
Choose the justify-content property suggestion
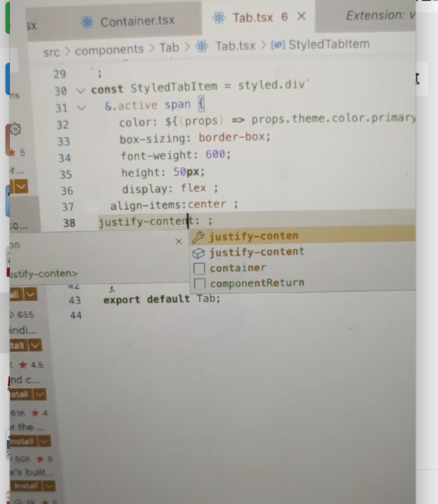[x=302, y=252]
